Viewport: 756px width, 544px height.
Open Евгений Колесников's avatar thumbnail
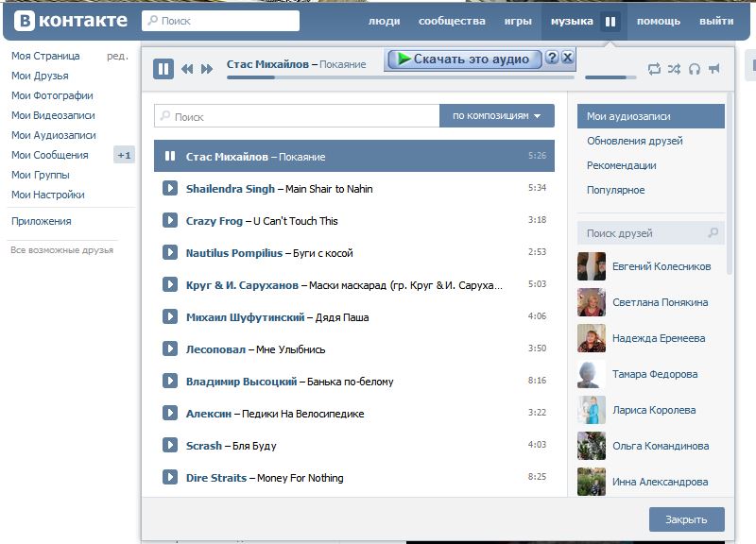point(592,266)
